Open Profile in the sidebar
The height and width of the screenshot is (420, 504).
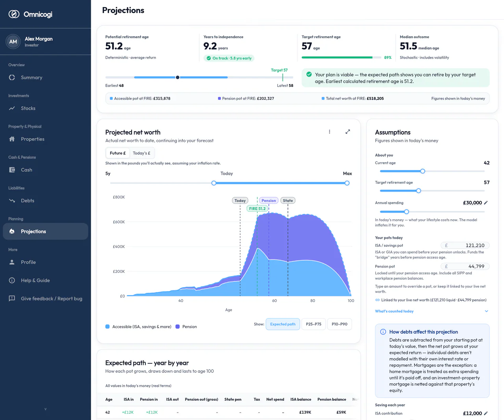(45, 262)
